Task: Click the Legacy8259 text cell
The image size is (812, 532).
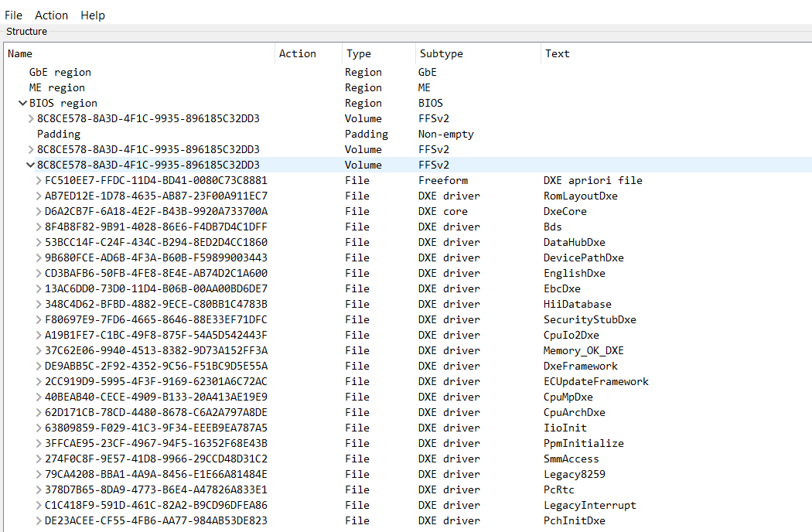Action: (575, 475)
